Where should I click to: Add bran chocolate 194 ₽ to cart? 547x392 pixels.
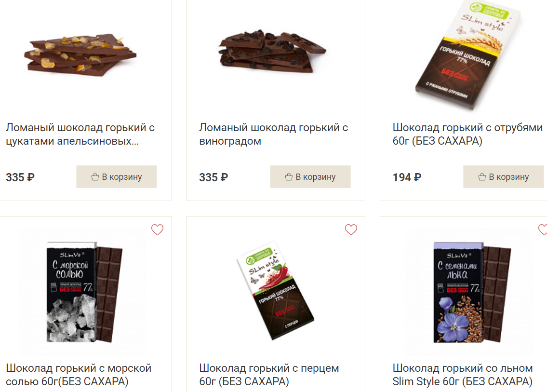point(504,176)
